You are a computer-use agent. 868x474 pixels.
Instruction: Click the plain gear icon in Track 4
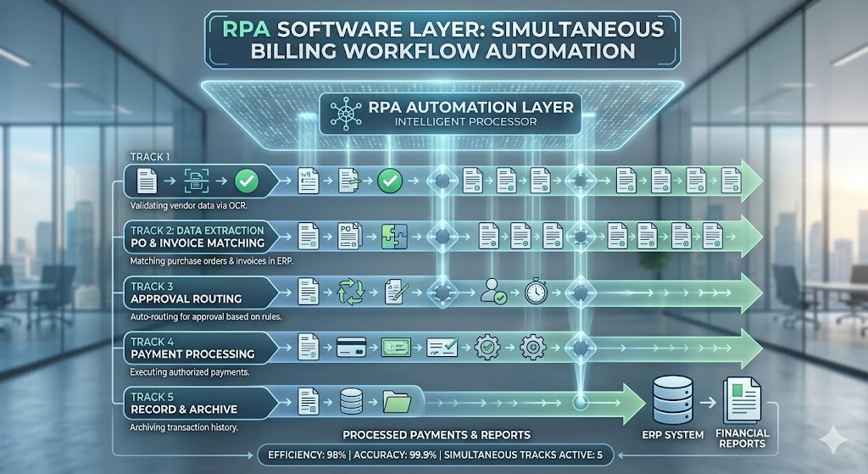pyautogui.click(x=532, y=347)
